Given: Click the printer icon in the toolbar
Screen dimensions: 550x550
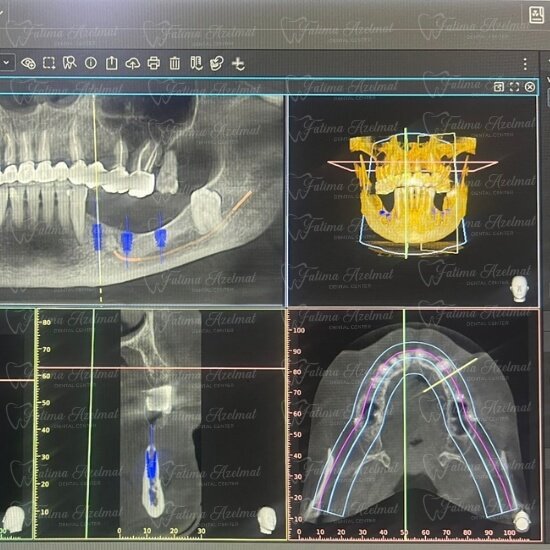Looking at the screenshot, I should click(154, 63).
